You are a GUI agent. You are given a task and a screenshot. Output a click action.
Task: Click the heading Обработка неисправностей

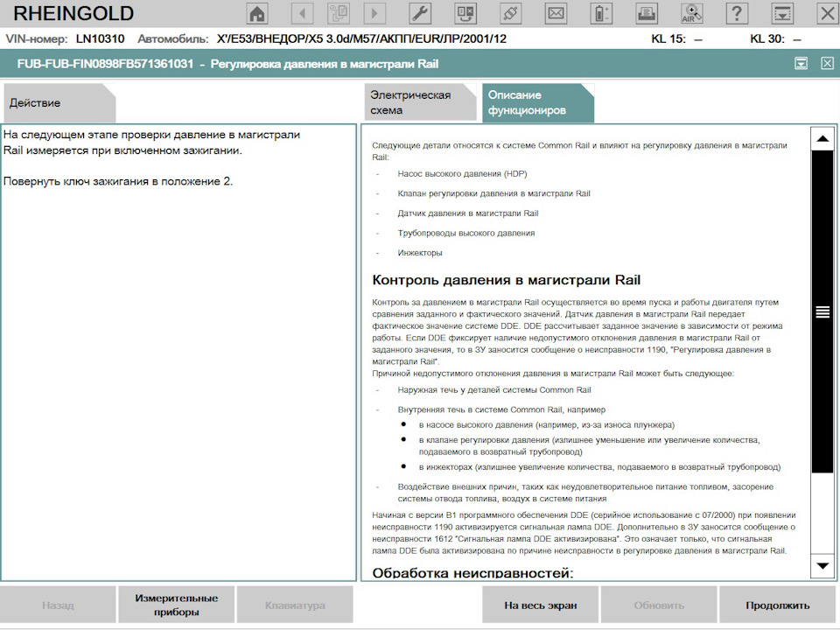[x=472, y=572]
